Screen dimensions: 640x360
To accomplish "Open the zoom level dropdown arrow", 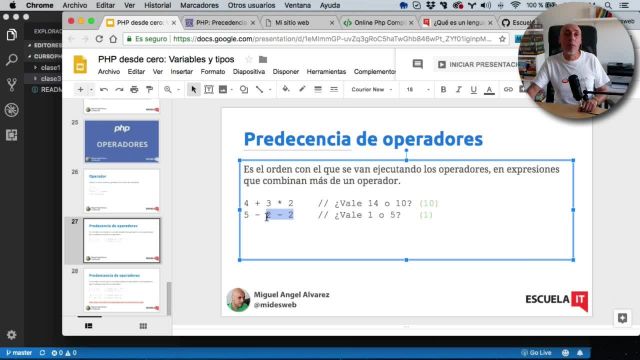I will click(x=178, y=90).
